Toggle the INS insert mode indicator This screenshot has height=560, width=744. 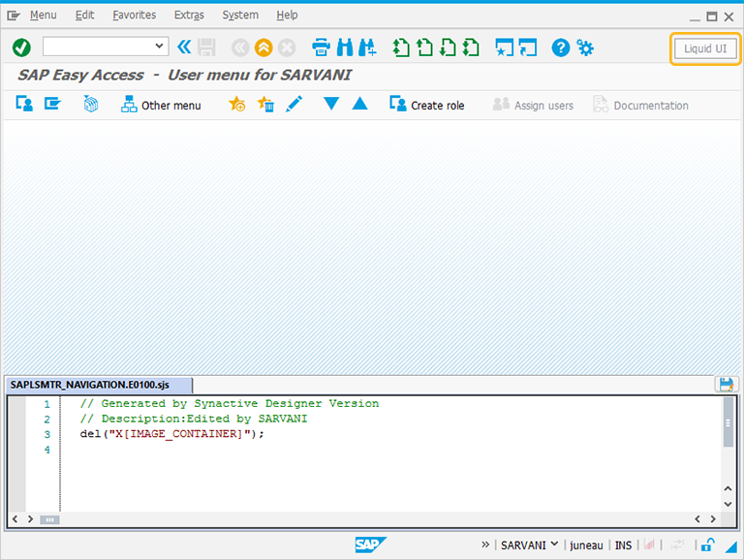624,545
